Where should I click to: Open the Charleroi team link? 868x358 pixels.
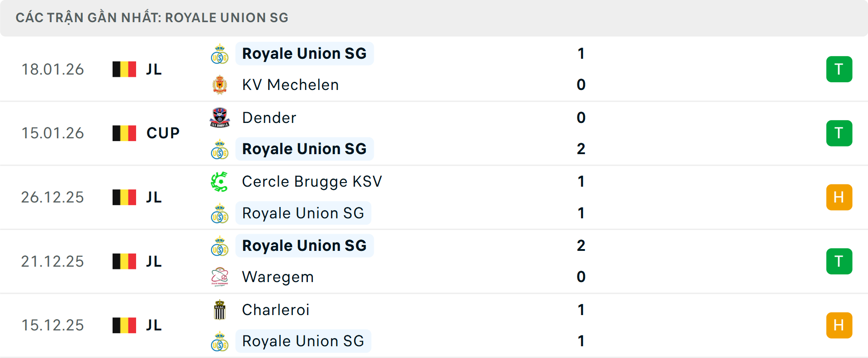coord(276,310)
